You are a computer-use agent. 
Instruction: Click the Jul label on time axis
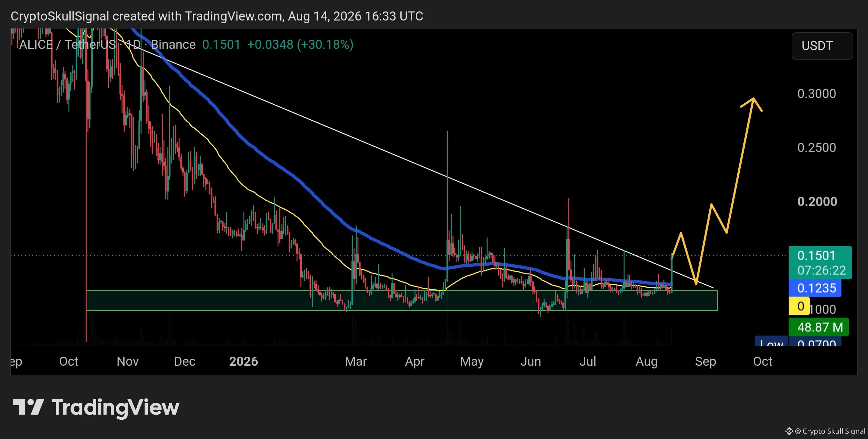[x=588, y=361]
